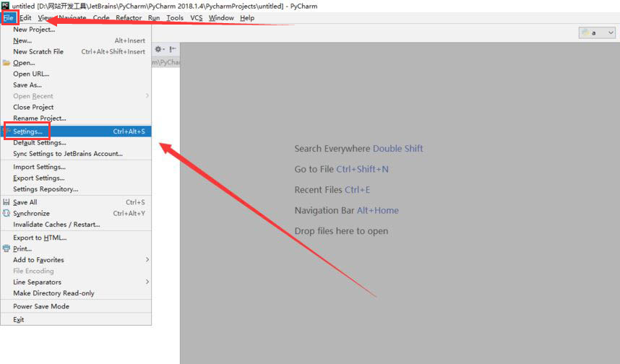This screenshot has height=364, width=620.
Task: Select Invalidate Caches / Restart... entry
Action: [76, 224]
